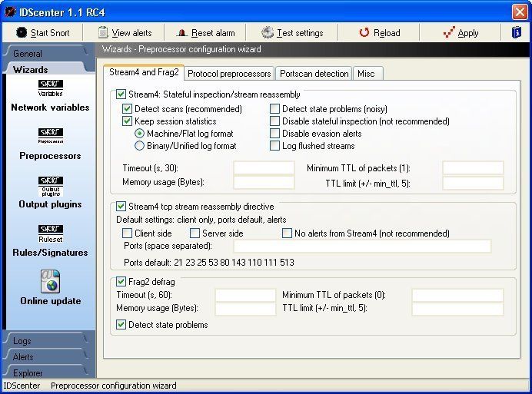This screenshot has width=532, height=394.
Task: Run Test settings from the toolbar
Action: pos(292,33)
